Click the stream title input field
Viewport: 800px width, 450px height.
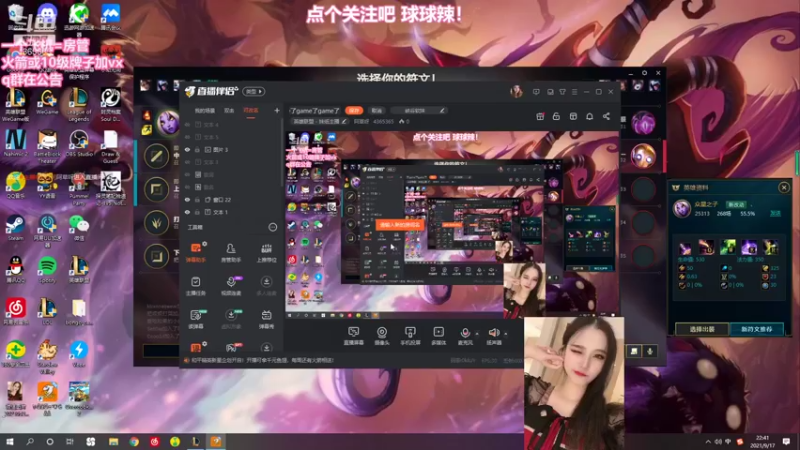[314, 110]
